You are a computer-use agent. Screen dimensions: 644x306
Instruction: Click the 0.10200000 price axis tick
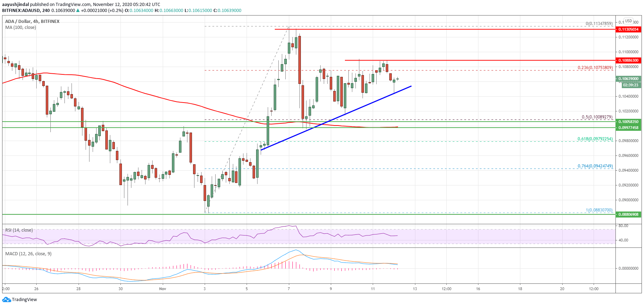[628, 111]
